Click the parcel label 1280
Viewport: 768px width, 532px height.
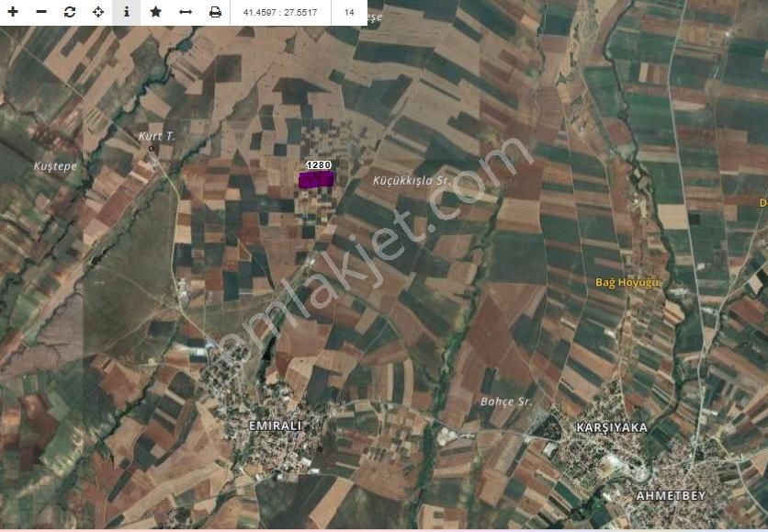pyautogui.click(x=319, y=165)
